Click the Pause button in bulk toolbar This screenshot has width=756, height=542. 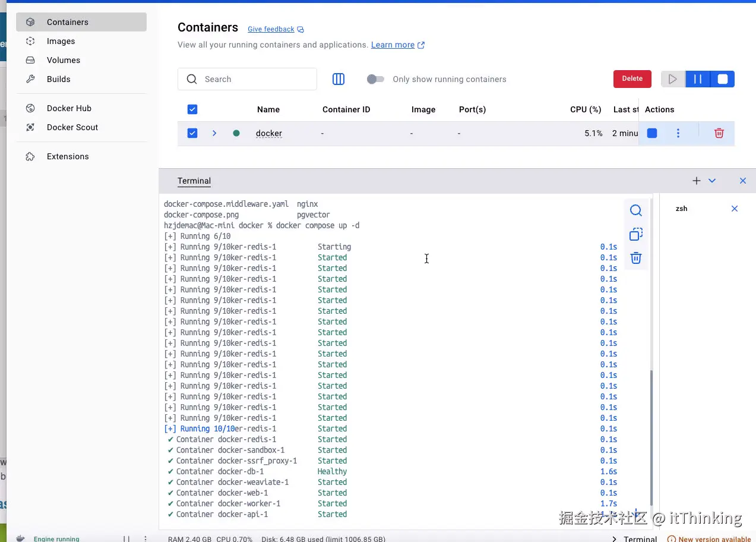(x=698, y=79)
